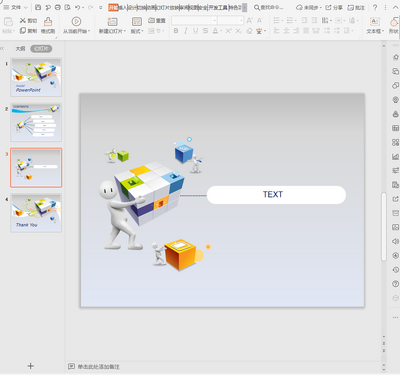Open more options three-dot menu at top
This screenshot has height=375, width=400.
click(385, 7)
